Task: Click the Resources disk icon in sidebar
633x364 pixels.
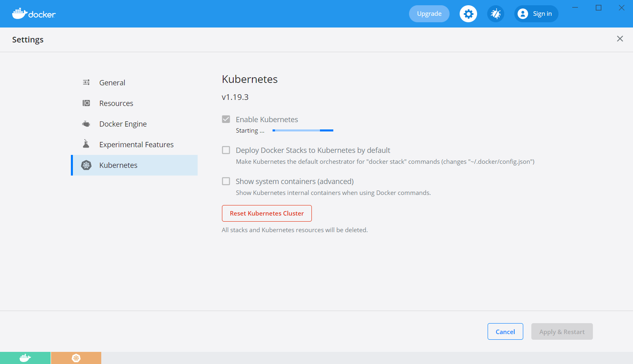Action: [x=86, y=103]
